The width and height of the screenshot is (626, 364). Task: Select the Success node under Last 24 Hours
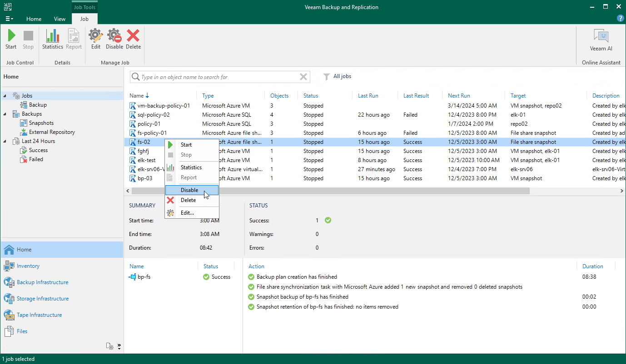coord(38,150)
